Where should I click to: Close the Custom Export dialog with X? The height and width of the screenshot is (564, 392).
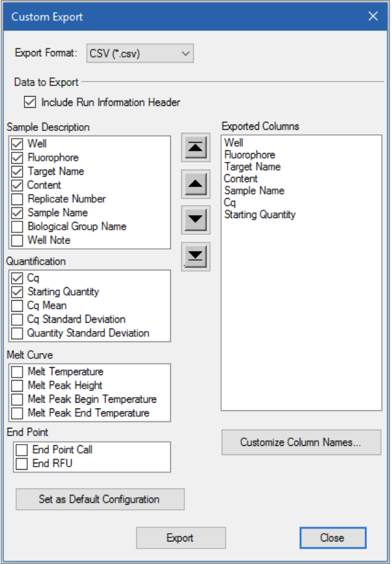373,16
